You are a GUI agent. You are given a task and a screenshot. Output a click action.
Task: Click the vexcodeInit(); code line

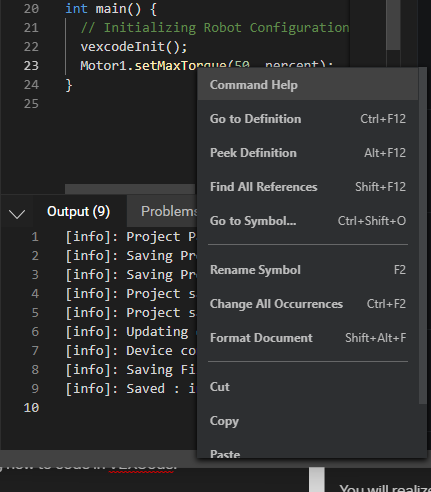[x=134, y=47]
